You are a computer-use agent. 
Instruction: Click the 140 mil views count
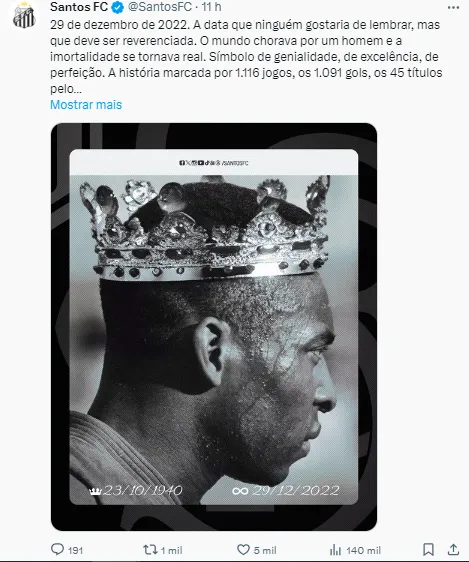[364, 550]
